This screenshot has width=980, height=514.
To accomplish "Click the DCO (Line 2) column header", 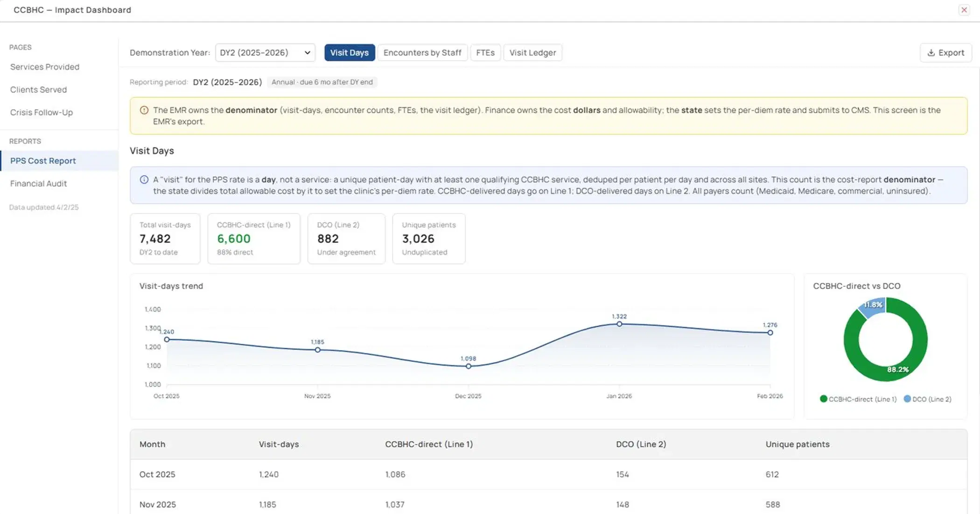I will pos(641,444).
